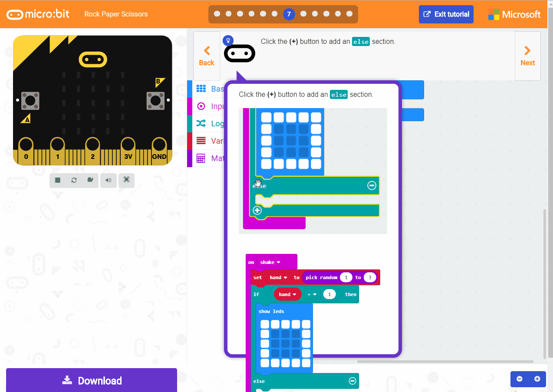553x392 pixels.
Task: Restart the simulator
Action: click(x=74, y=180)
